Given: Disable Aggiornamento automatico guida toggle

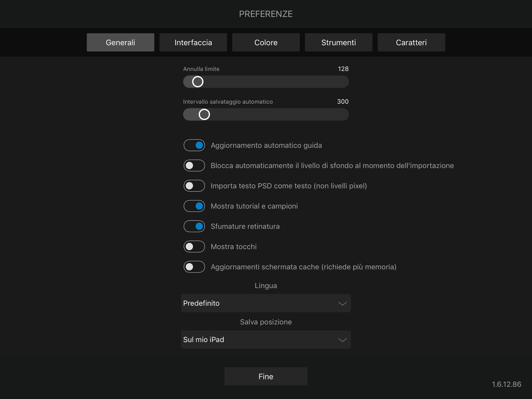Looking at the screenshot, I should (x=195, y=145).
